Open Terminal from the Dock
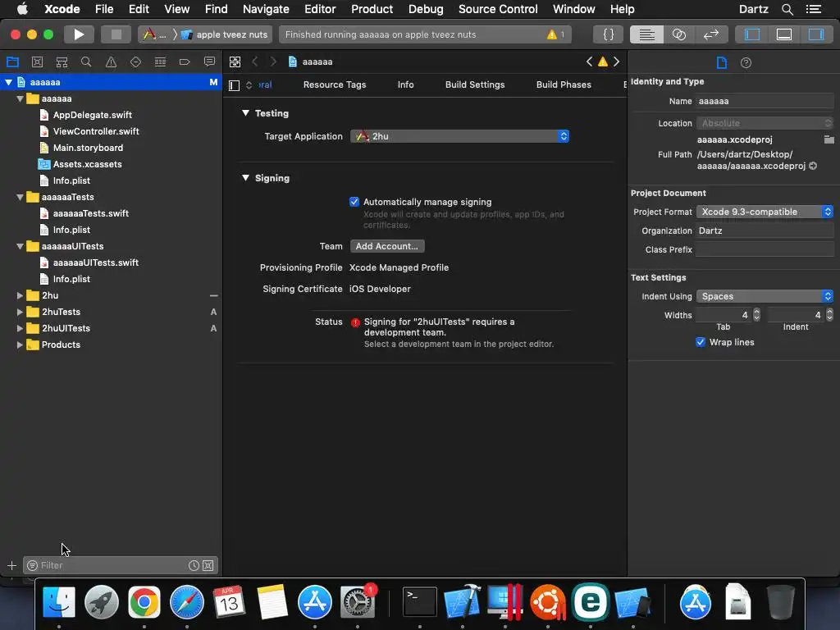The width and height of the screenshot is (840, 630). click(x=419, y=602)
